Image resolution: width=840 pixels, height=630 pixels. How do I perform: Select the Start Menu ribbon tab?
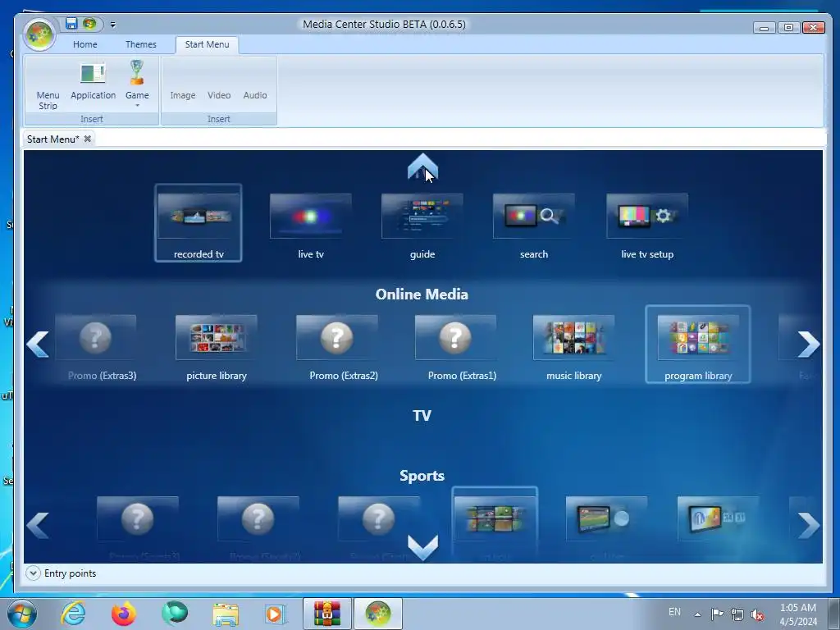click(x=207, y=44)
